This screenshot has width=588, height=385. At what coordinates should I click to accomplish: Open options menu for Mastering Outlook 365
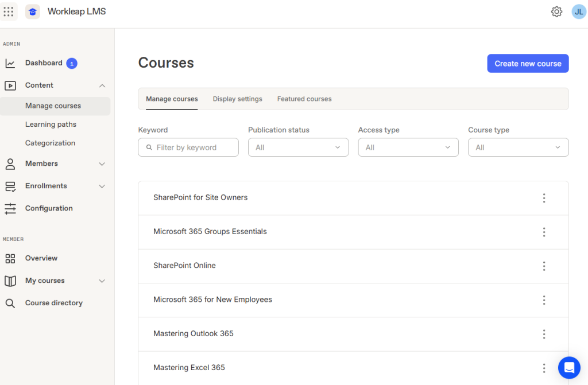544,334
